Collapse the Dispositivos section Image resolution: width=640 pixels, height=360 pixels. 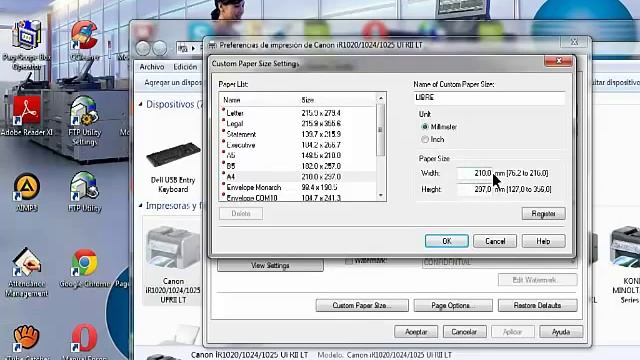pos(140,104)
